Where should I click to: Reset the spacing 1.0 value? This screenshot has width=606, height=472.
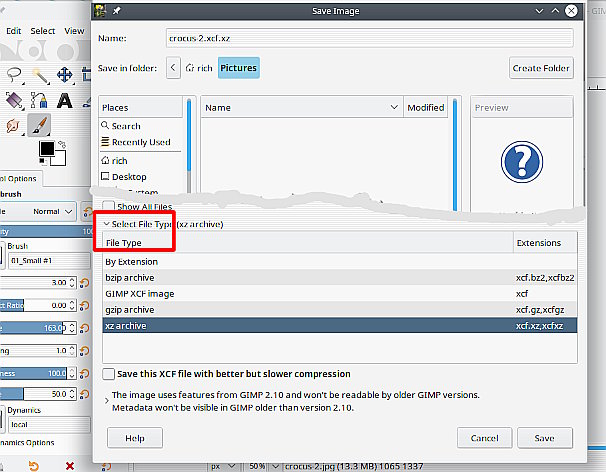pyautogui.click(x=84, y=351)
